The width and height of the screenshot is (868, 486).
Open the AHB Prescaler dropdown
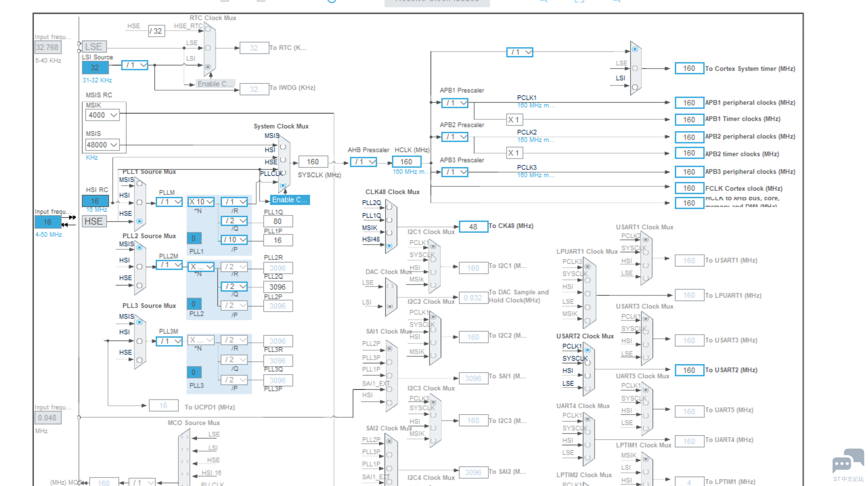pos(363,162)
